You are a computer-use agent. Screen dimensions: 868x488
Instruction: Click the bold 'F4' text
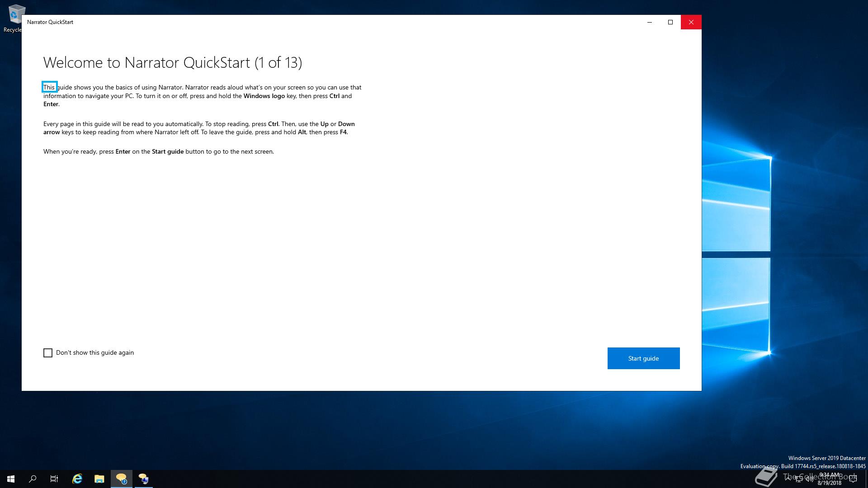point(343,132)
